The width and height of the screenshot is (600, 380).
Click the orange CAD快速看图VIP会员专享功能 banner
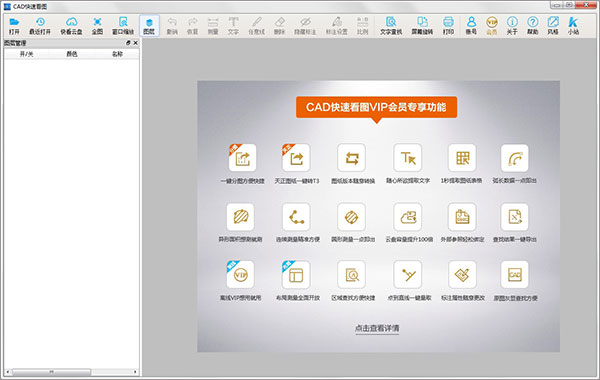pos(377,107)
